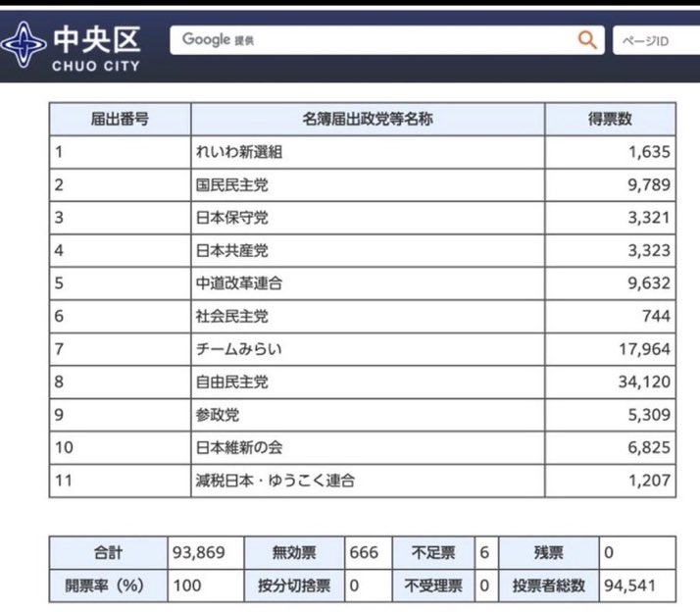The image size is (700, 612).
Task: Click the チームみらい party cell
Action: coord(240,349)
